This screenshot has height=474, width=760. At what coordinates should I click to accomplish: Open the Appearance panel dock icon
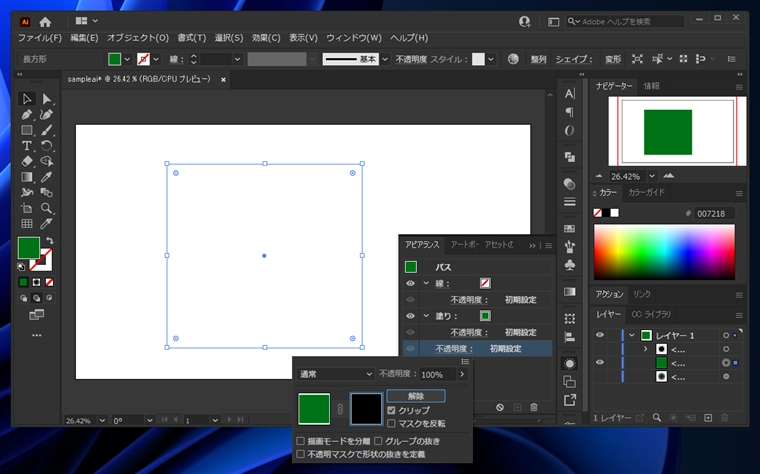tap(570, 363)
